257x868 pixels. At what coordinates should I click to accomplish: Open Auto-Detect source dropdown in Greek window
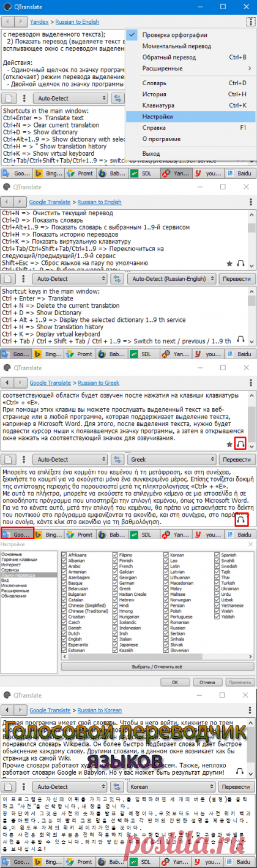point(70,460)
